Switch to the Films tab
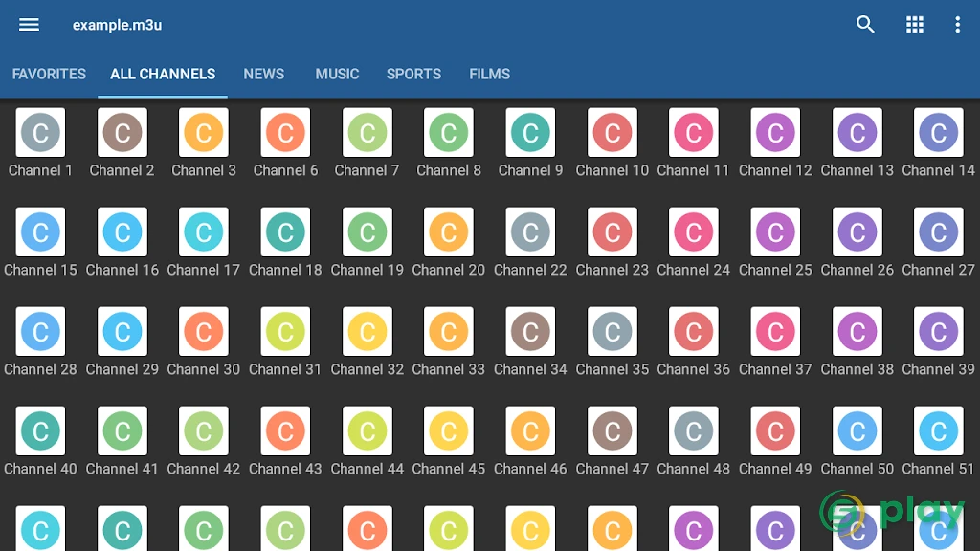Screen dimensions: 980x551 pyautogui.click(x=489, y=74)
